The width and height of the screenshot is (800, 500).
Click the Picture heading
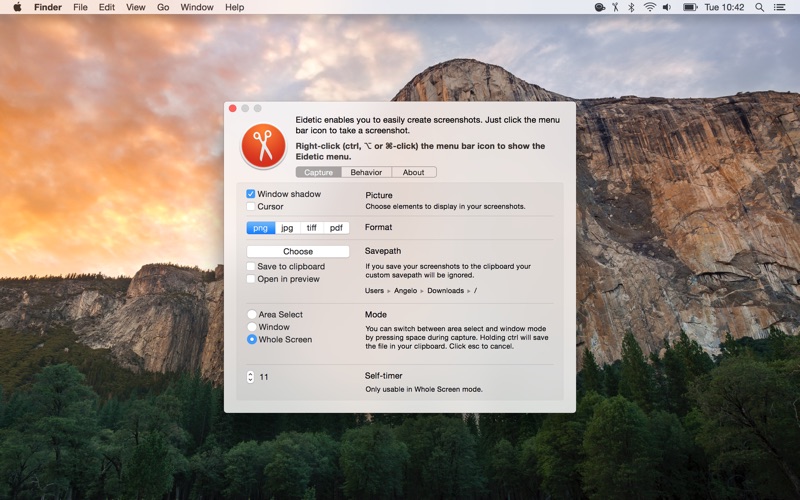pyautogui.click(x=379, y=195)
